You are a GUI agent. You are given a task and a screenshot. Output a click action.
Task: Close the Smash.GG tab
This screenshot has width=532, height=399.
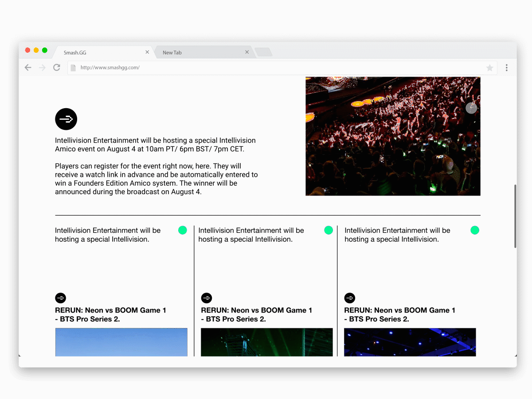(x=147, y=52)
